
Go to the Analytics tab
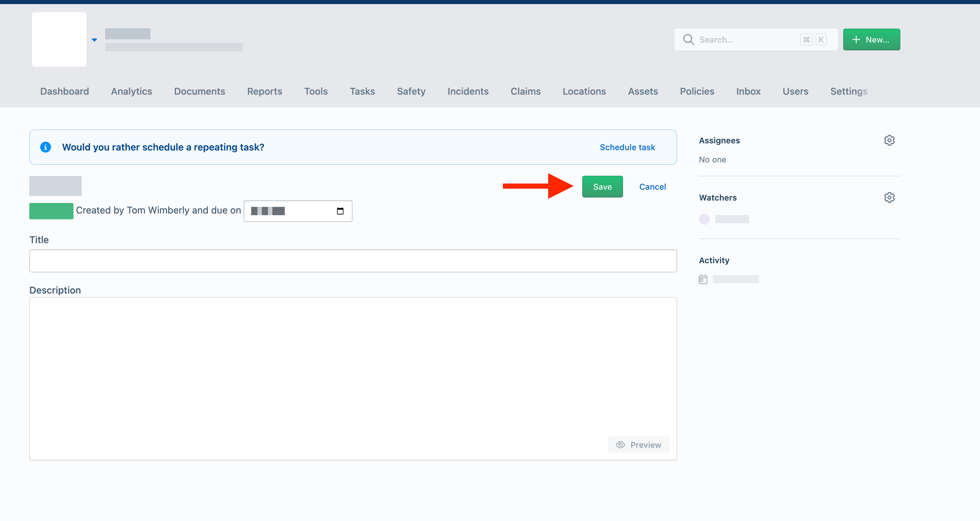[x=132, y=91]
